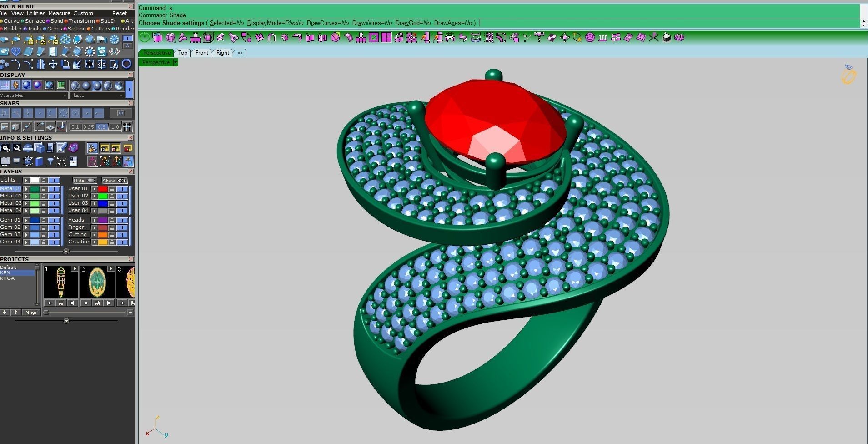Image resolution: width=868 pixels, height=444 pixels.
Task: Click the funnel filter icon in Info & Settings
Action: tap(50, 161)
